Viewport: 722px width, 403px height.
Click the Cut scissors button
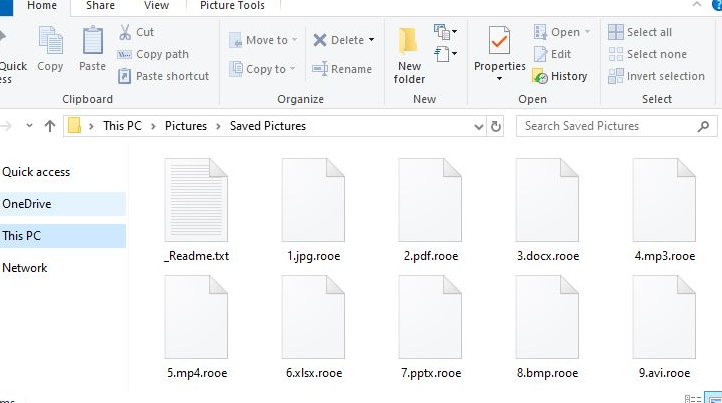136,32
